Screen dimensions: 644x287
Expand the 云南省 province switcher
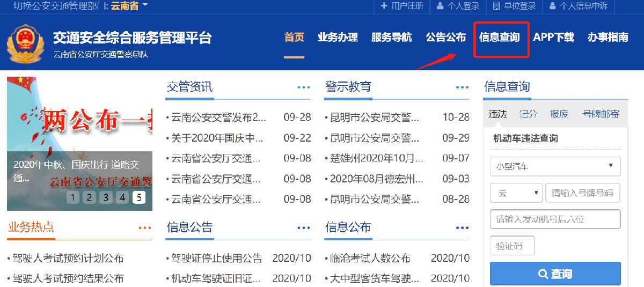coord(129,6)
